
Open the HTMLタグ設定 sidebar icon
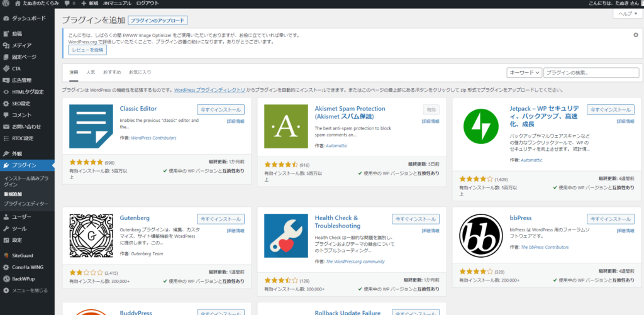pyautogui.click(x=6, y=92)
